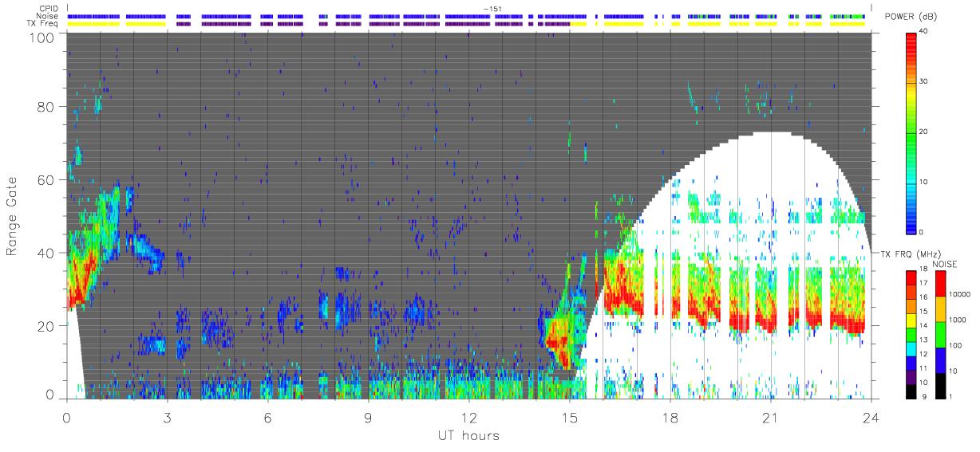Click the UT hours axis label
Screen dimensions: 980x452
tap(468, 435)
